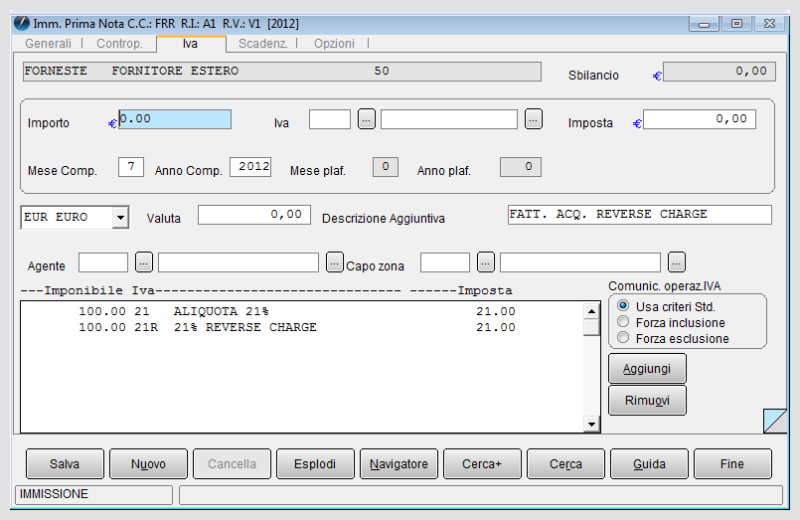
Task: Click Aggiungi to add IVA row
Action: [x=647, y=368]
